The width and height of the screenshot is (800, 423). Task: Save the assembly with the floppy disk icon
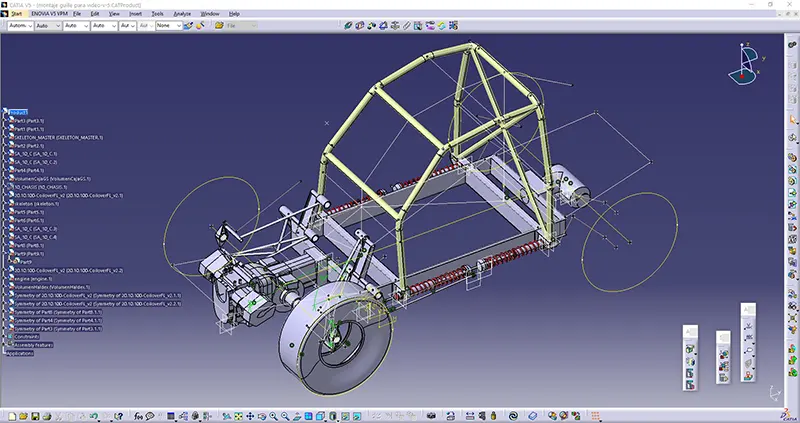click(x=34, y=416)
